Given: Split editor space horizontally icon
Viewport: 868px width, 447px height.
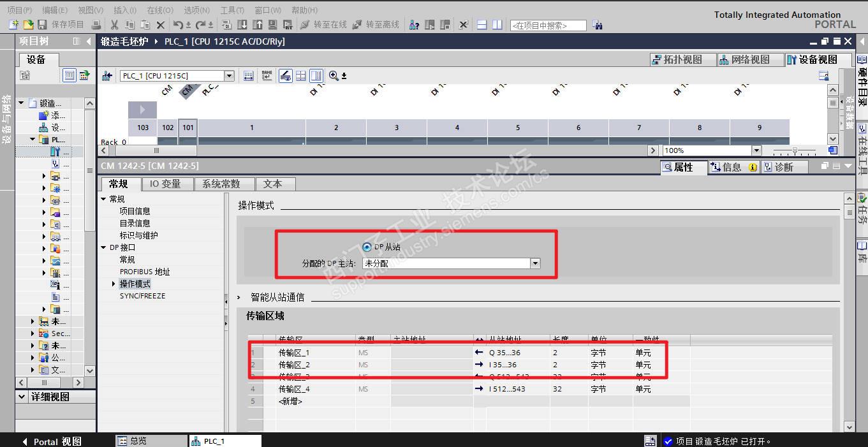Looking at the screenshot, I should tap(482, 26).
